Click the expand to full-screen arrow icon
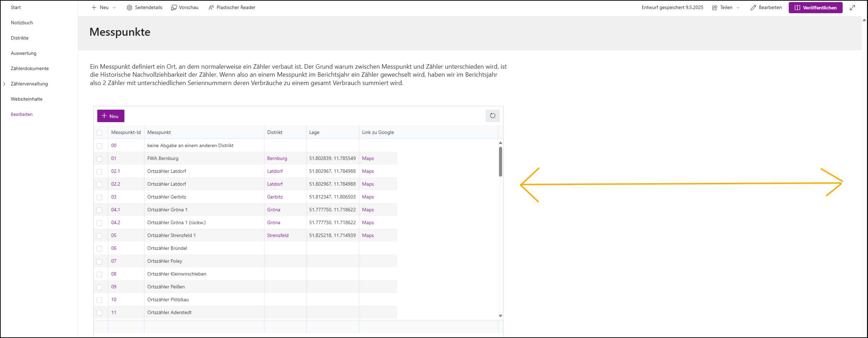Screen dimensions: 868x338 coord(852,8)
